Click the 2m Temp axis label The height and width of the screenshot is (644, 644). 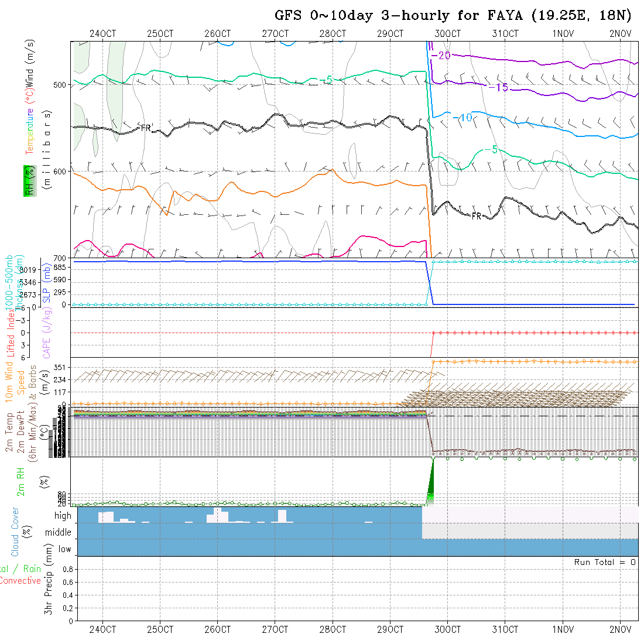click(9, 431)
